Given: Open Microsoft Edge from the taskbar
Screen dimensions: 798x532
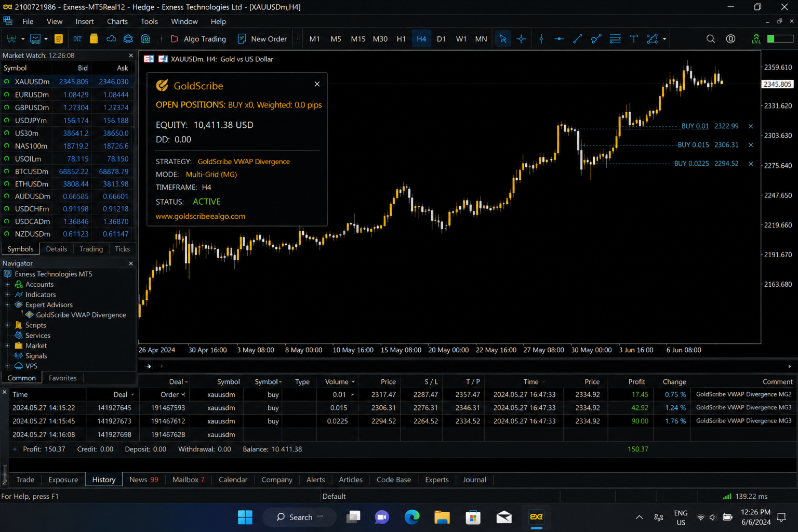Looking at the screenshot, I should (x=412, y=517).
